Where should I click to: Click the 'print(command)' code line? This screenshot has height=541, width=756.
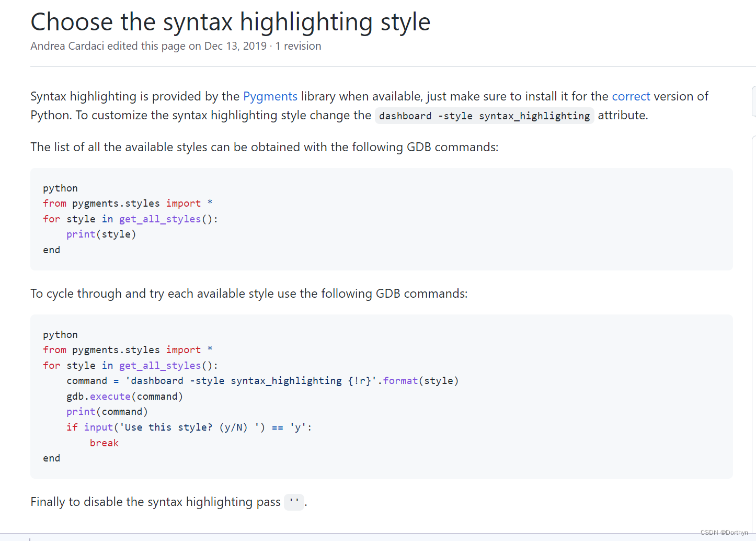click(x=107, y=412)
